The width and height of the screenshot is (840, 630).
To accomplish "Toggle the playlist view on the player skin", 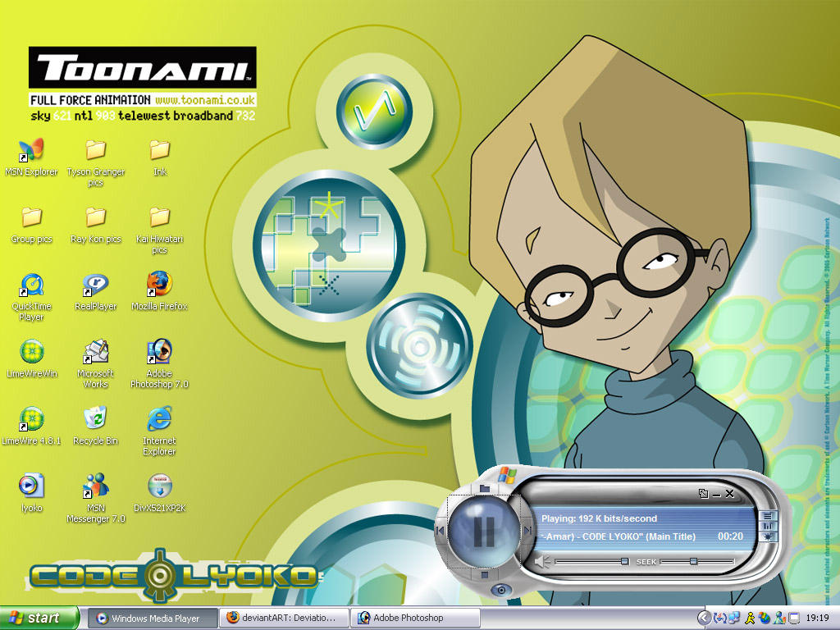I will coord(769,514).
